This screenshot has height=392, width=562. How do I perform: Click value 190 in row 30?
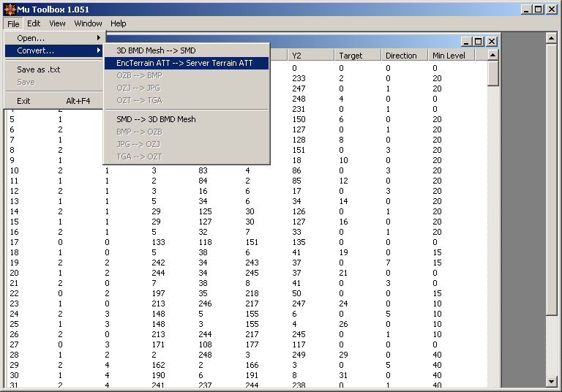[x=158, y=375]
